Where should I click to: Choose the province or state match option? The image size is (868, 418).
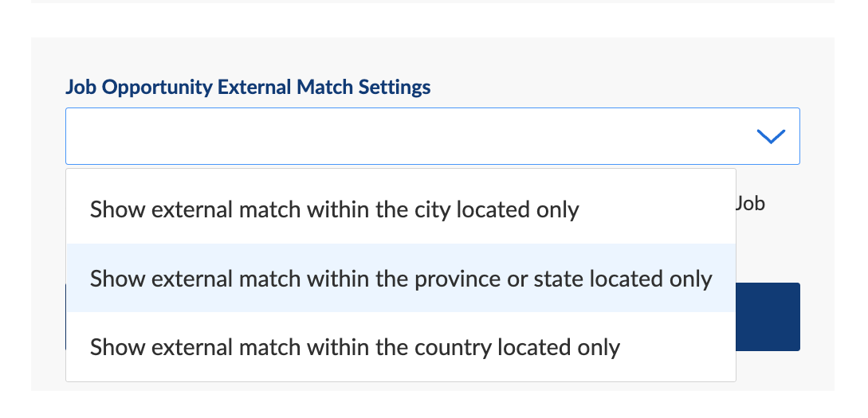click(x=400, y=279)
